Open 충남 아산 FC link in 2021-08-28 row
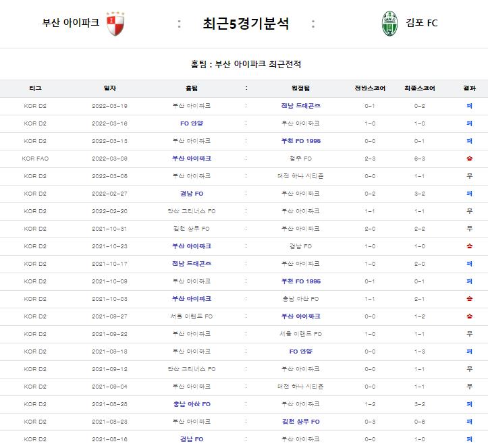The width and height of the screenshot is (488, 448). coord(192,404)
